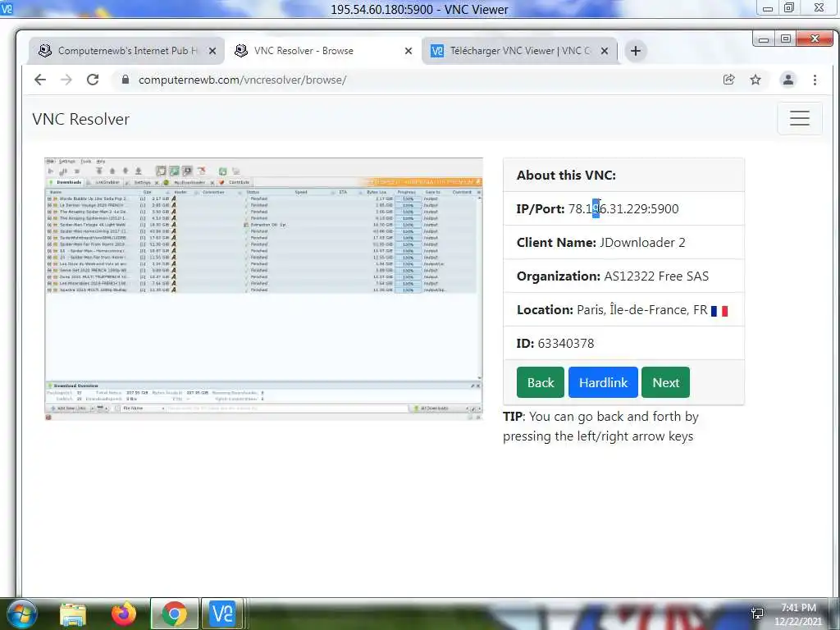Close the Télécharger VNC Viewer tab
The image size is (840, 630).
605,51
